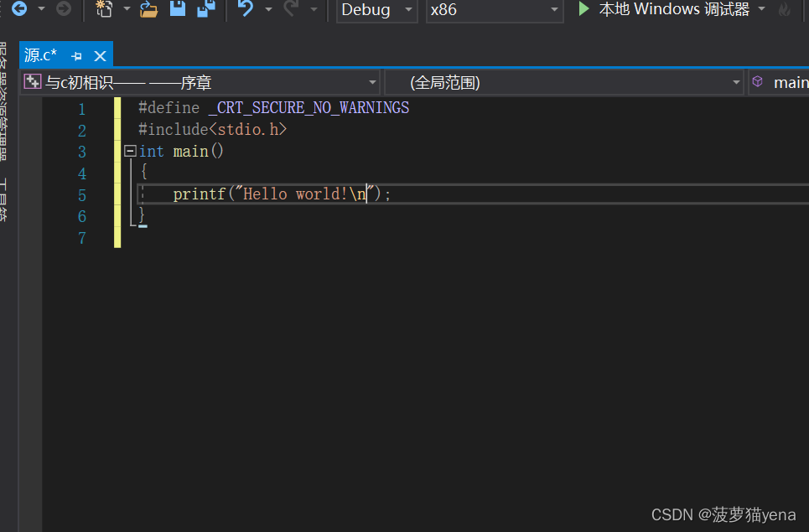Click the int main() declaration

(x=181, y=151)
